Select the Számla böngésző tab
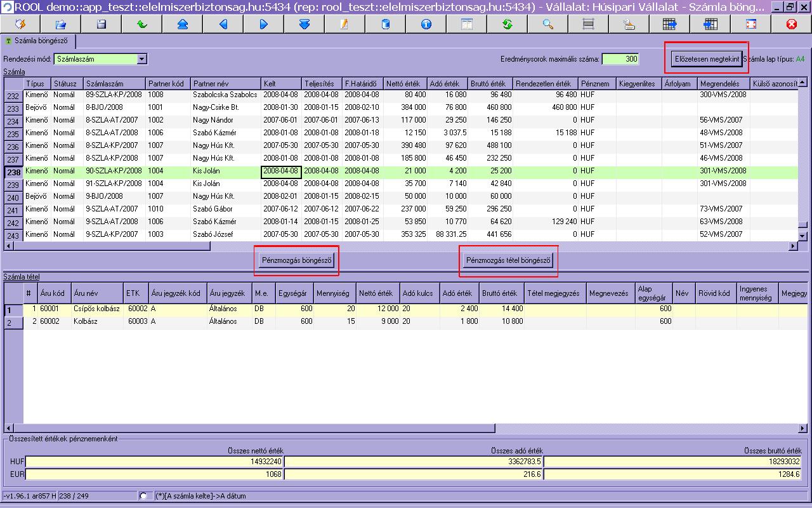The width and height of the screenshot is (812, 508). click(x=39, y=42)
